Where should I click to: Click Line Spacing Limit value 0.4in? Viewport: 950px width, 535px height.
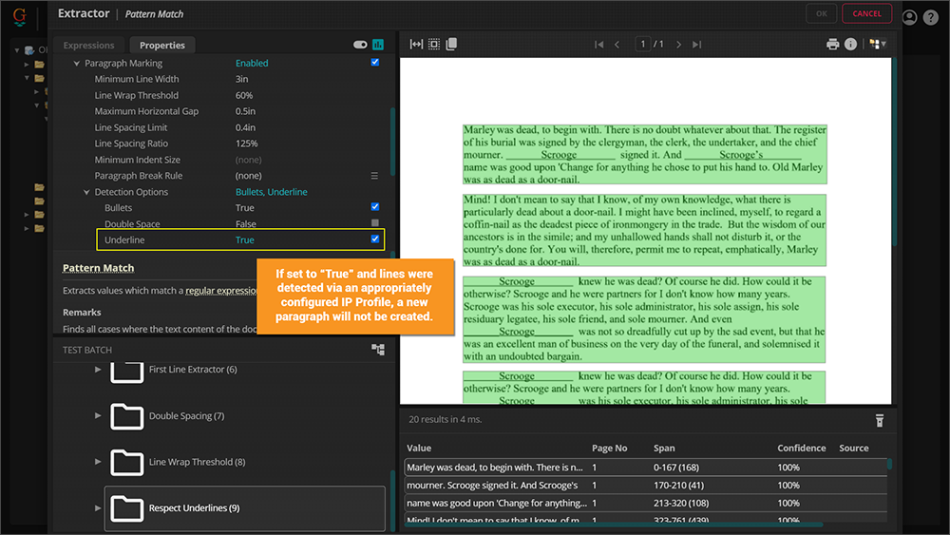pos(245,127)
